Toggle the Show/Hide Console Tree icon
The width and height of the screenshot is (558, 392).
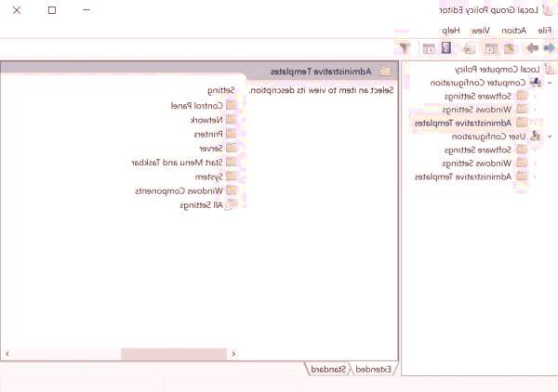tap(491, 47)
